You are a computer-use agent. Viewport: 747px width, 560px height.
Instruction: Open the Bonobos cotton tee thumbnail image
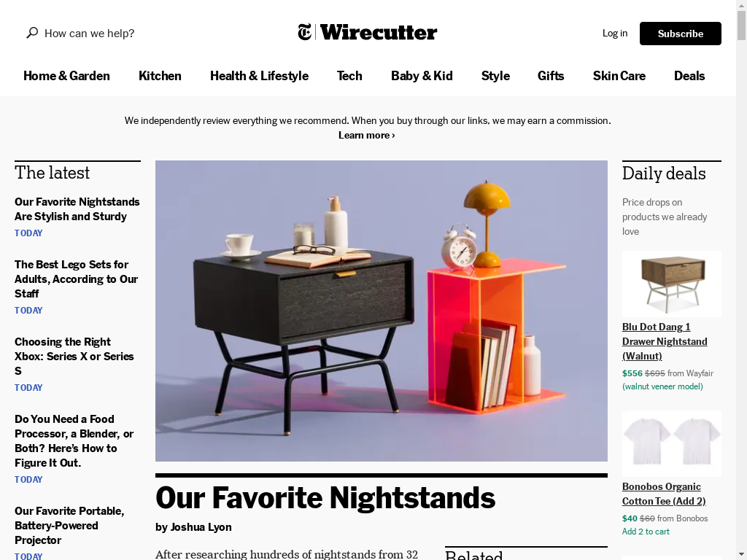click(x=672, y=443)
